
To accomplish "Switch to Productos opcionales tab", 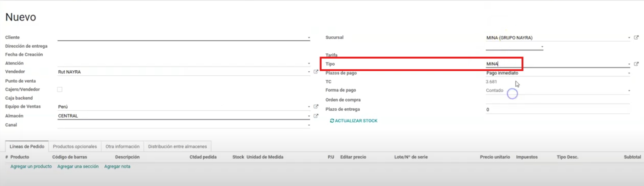I will (x=75, y=147).
